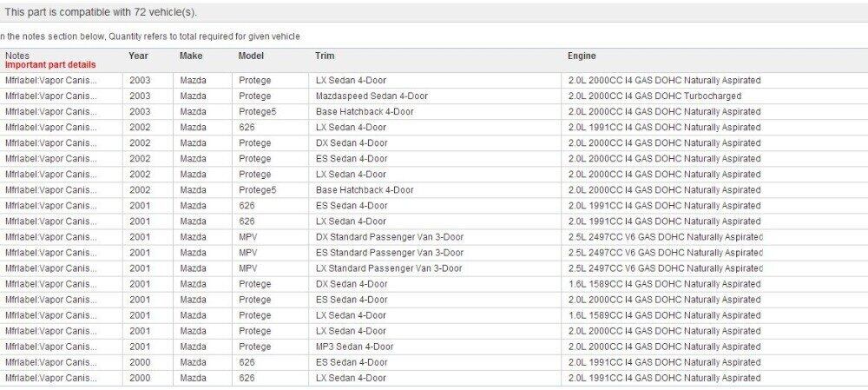
Task: Click the MP3 Sedan 4-Door trim cell
Action: tap(354, 347)
